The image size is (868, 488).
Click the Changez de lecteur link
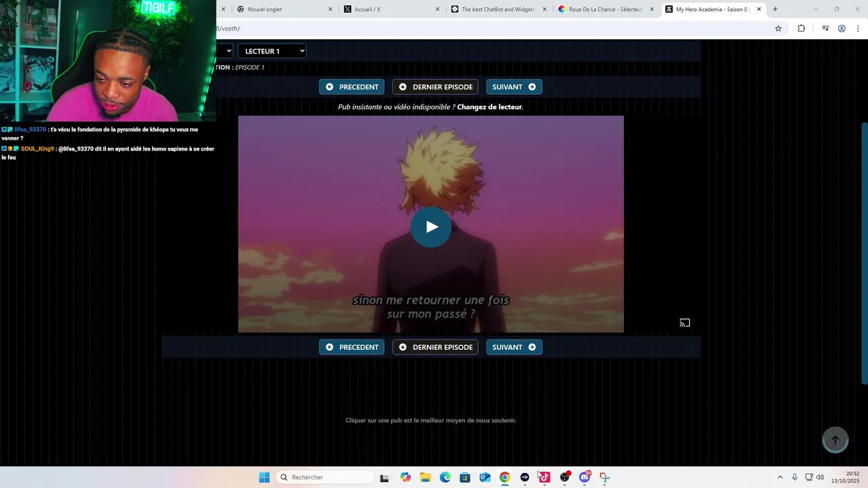click(490, 107)
